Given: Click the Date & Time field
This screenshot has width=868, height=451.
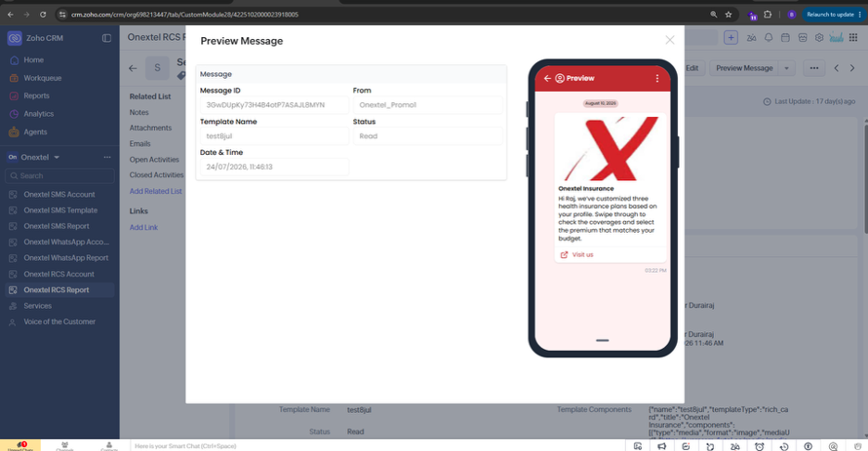Looking at the screenshot, I should pyautogui.click(x=274, y=167).
